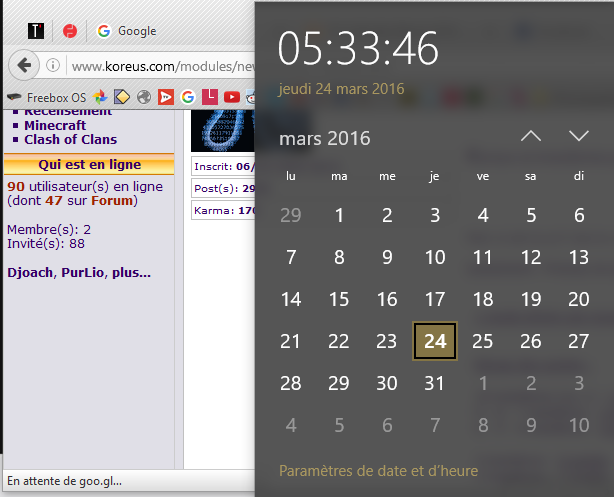Switch to the pinned red circle tab

click(70, 31)
